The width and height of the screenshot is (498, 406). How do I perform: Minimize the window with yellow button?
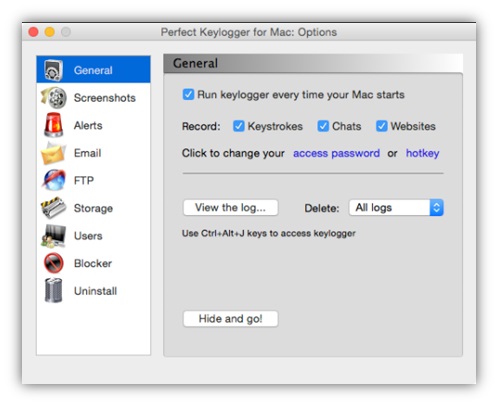click(50, 32)
